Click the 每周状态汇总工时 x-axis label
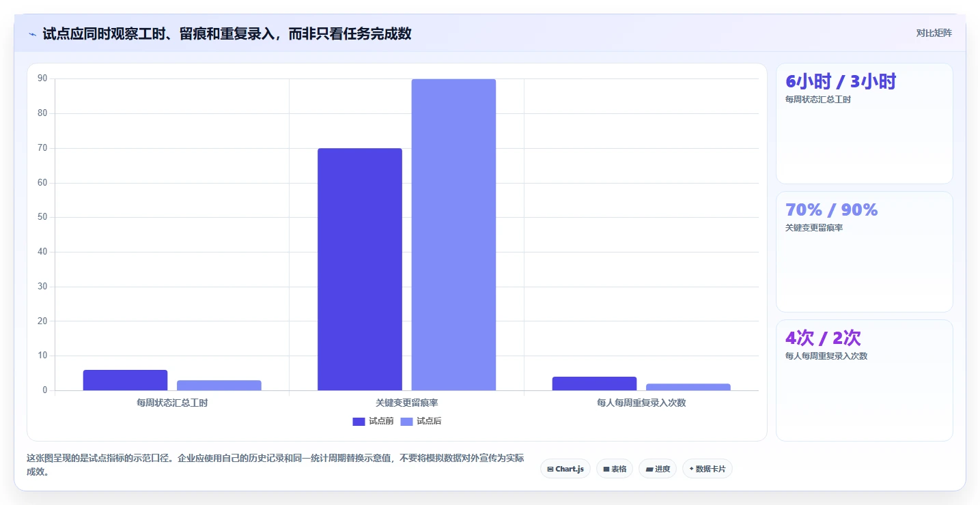Viewport: 980px width, 505px height. pyautogui.click(x=172, y=403)
